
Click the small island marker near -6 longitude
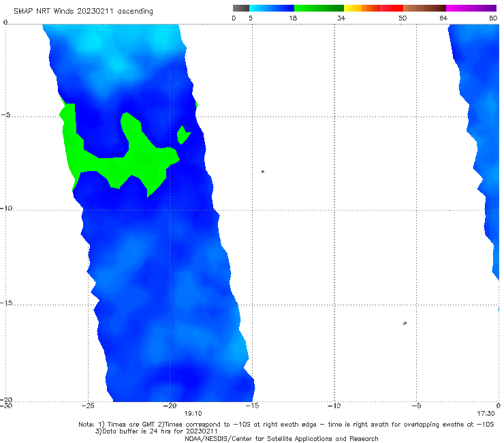click(x=405, y=323)
